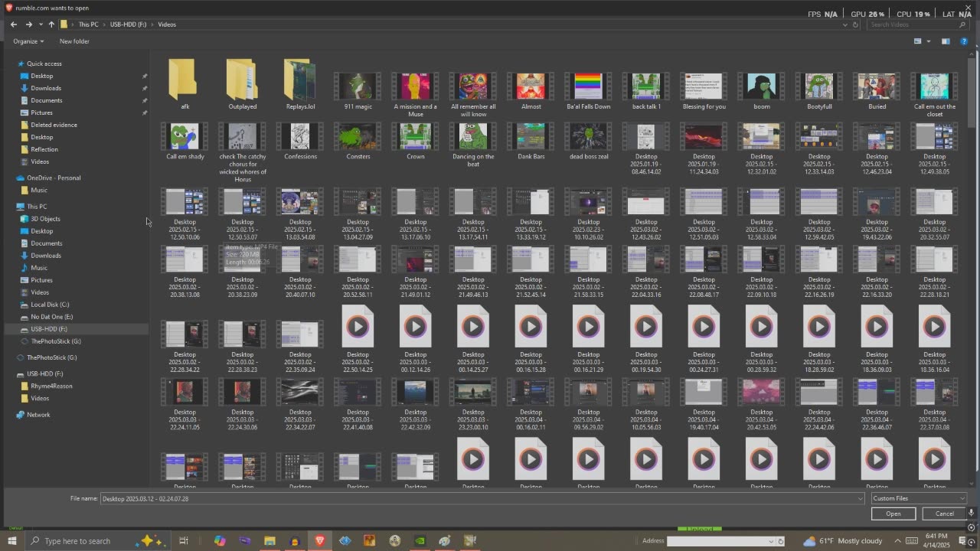Select the Dank Bars video

[x=531, y=142]
